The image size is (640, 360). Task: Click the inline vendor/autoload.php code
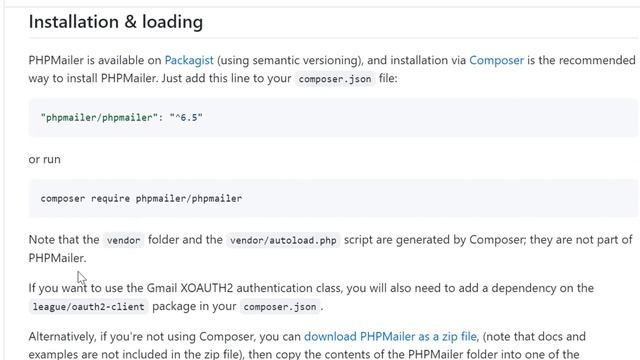(283, 240)
